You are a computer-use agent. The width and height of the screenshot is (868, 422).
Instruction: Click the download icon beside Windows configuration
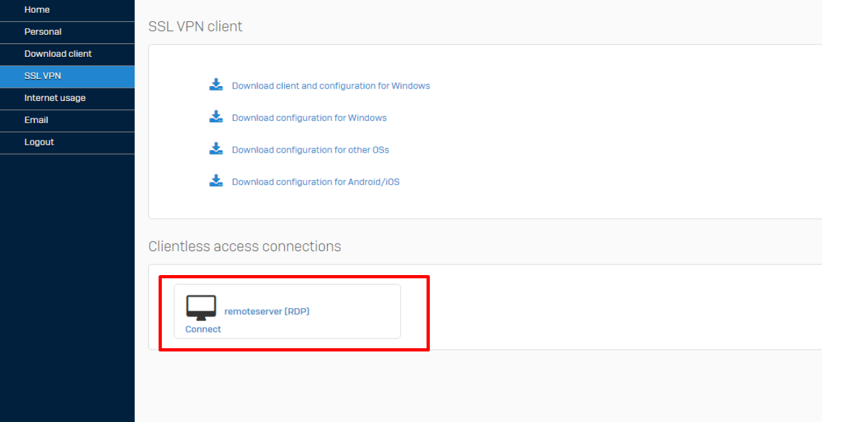click(x=216, y=117)
